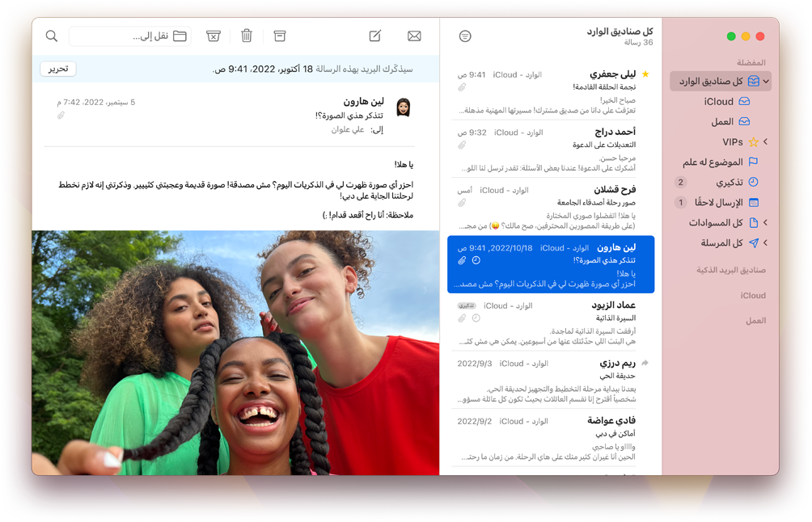Click the نقل إلى move-to field

point(129,36)
